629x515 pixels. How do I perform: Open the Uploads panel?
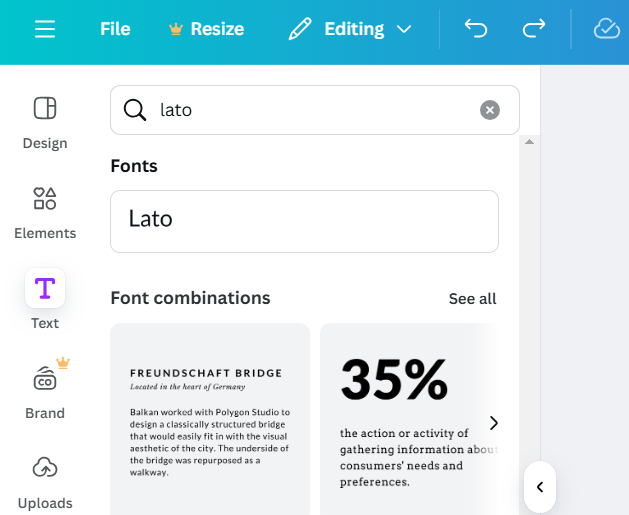coord(45,480)
